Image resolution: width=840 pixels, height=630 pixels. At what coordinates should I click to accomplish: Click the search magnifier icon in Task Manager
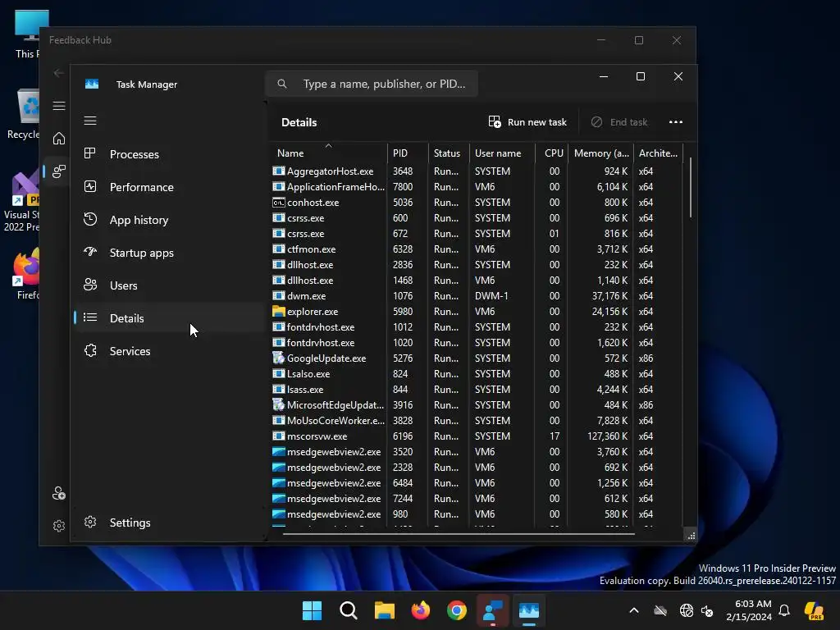(282, 84)
